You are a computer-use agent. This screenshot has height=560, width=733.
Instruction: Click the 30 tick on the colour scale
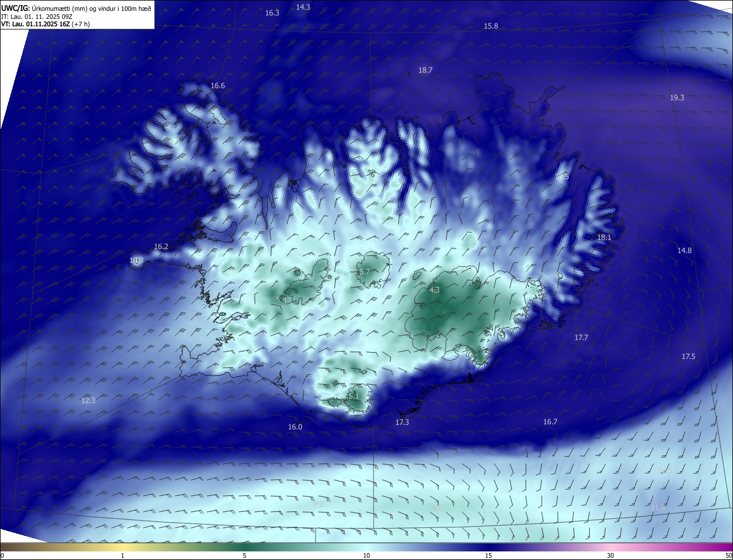[610, 556]
